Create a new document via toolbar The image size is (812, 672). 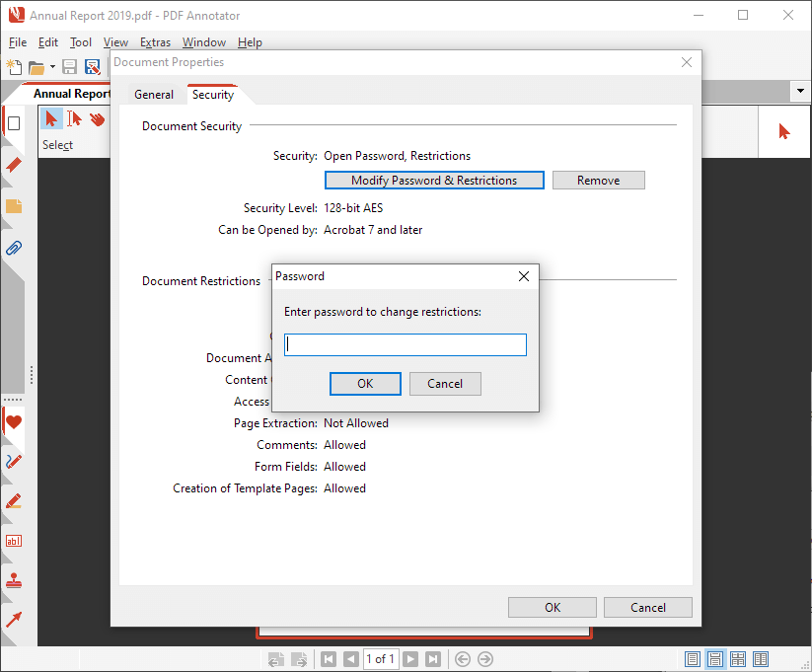pyautogui.click(x=15, y=67)
